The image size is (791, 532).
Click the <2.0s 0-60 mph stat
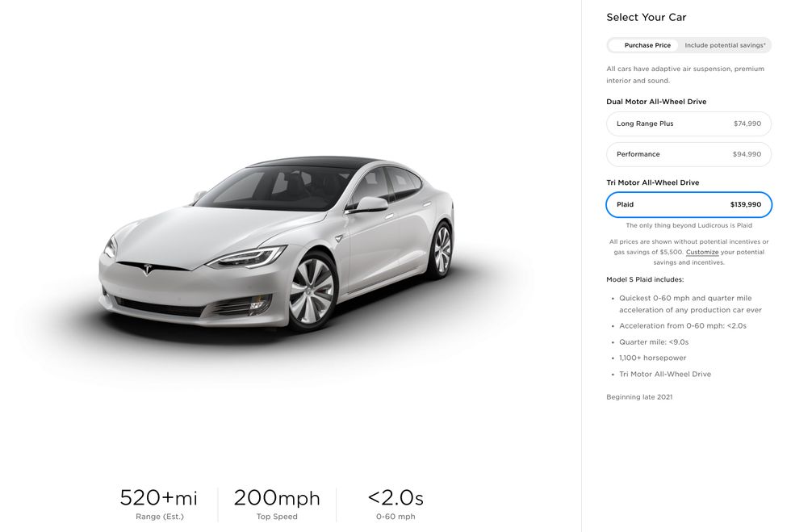[395, 498]
